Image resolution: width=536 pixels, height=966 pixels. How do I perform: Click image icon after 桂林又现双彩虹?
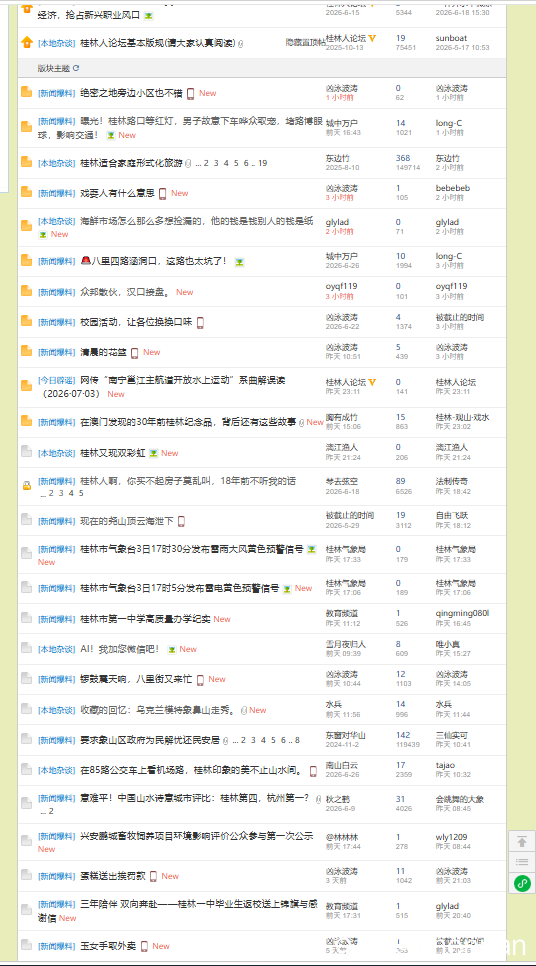[153, 453]
